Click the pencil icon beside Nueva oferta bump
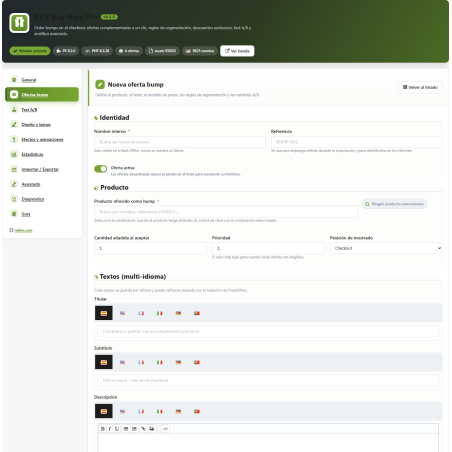The image size is (452, 452). [x=100, y=84]
